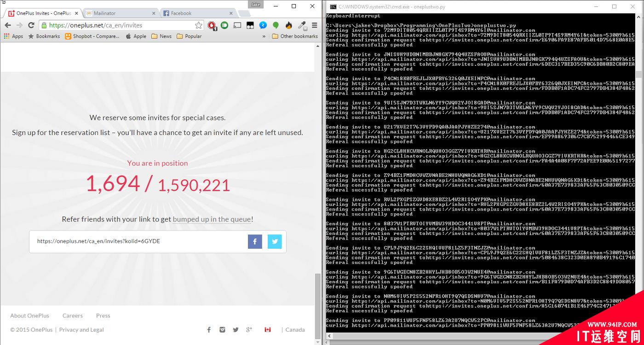
Task: Open OnePlus Instagram from footer icon
Action: [x=222, y=329]
